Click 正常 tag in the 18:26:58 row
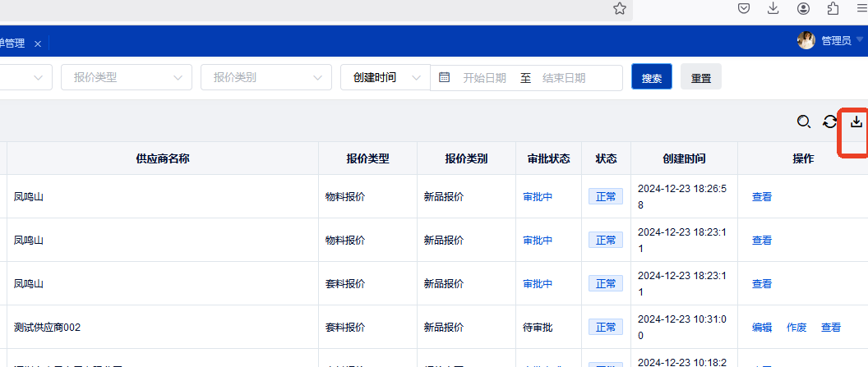 (x=606, y=197)
